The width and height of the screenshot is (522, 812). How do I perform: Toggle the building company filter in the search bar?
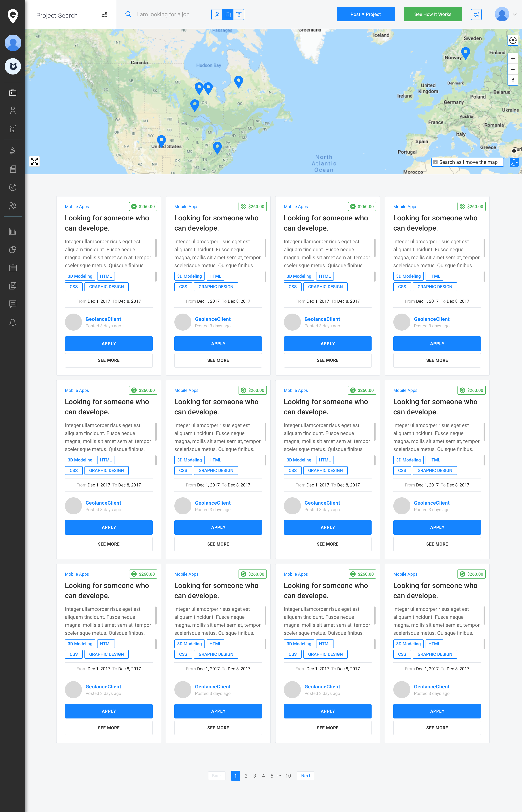[x=239, y=14]
